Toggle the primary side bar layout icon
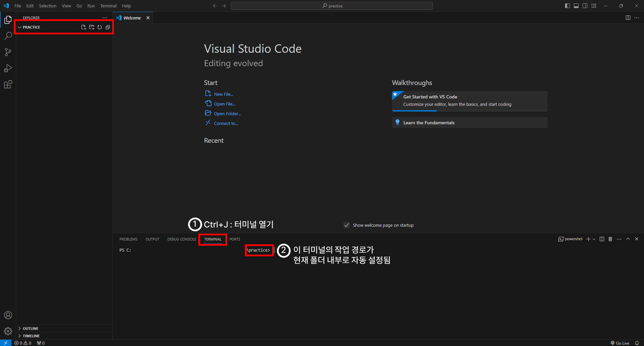The image size is (644, 346). coord(567,6)
